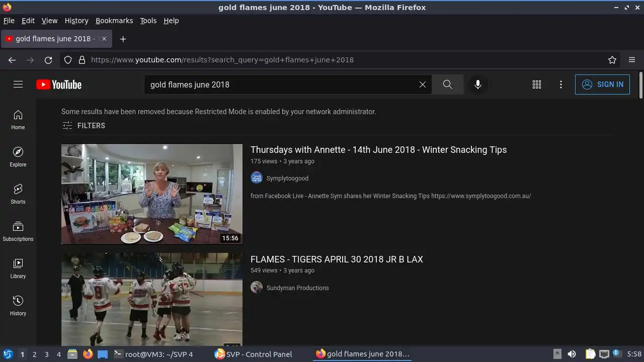This screenshot has height=362, width=644.
Task: Open a new browser tab
Action: click(x=123, y=39)
